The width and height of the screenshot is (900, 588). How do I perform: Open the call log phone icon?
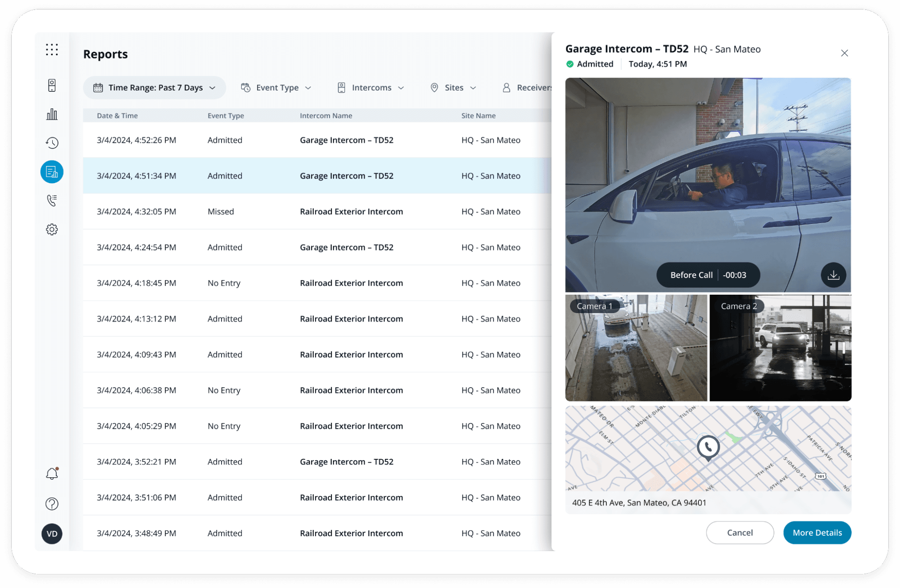52,200
